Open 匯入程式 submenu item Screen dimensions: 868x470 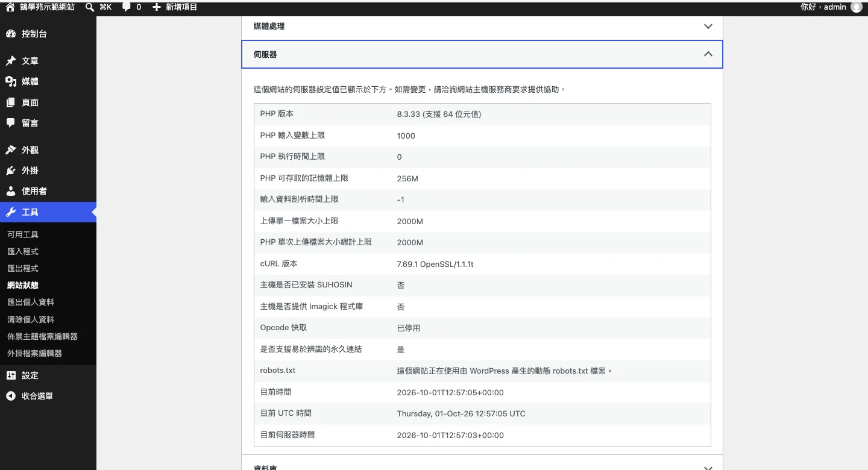[x=23, y=251]
